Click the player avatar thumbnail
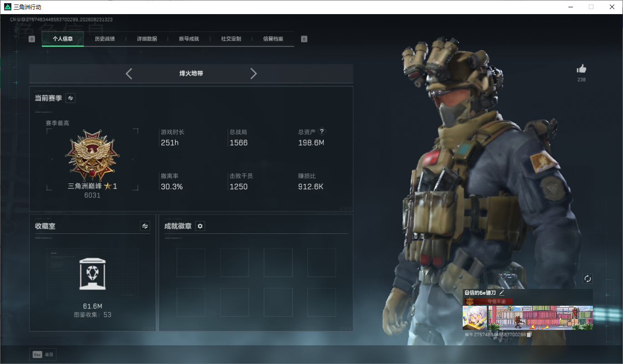This screenshot has width=623, height=364. [x=475, y=318]
